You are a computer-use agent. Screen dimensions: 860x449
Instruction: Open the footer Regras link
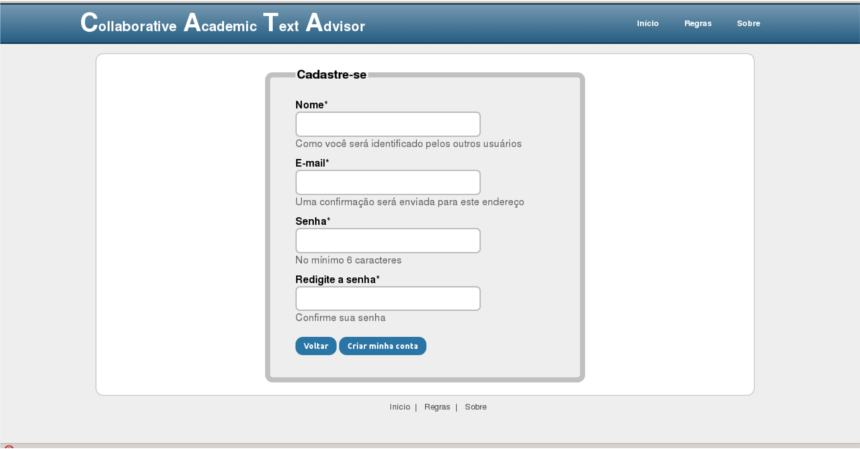437,407
